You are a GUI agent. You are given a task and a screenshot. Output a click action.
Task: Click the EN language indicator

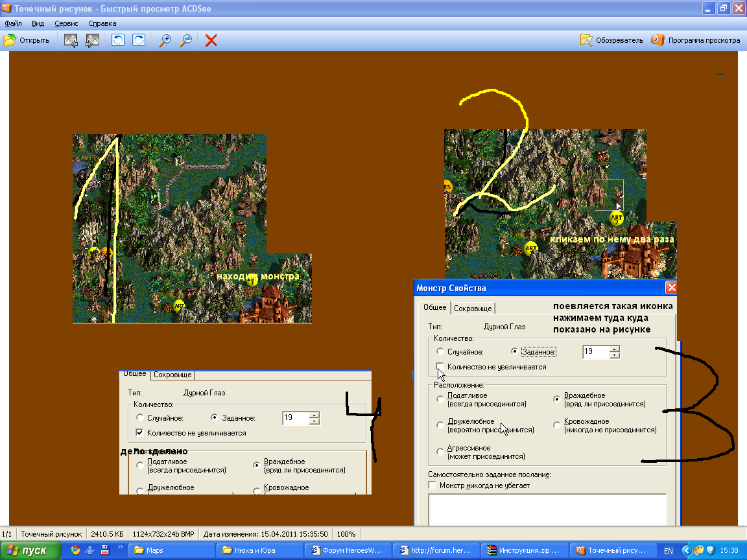click(669, 550)
